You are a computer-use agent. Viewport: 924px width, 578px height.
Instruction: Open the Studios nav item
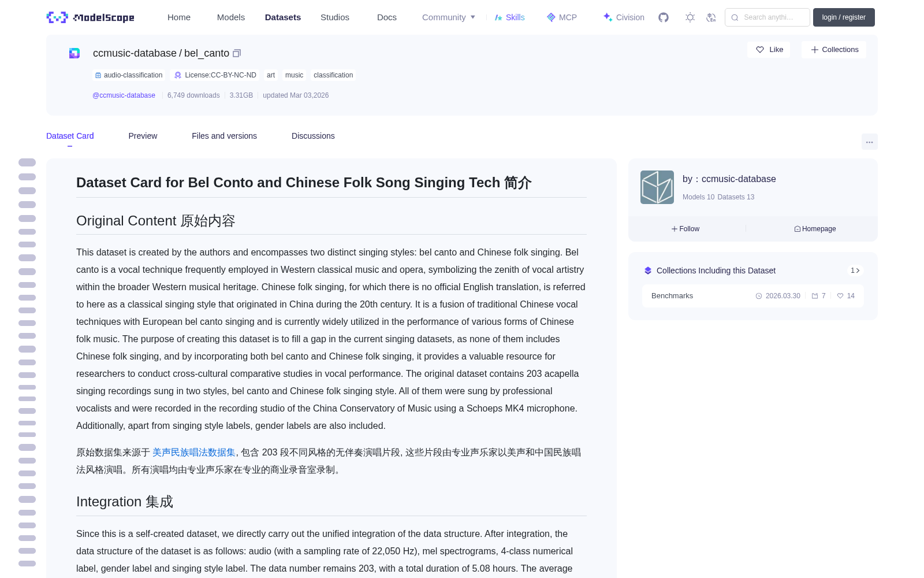tap(335, 17)
